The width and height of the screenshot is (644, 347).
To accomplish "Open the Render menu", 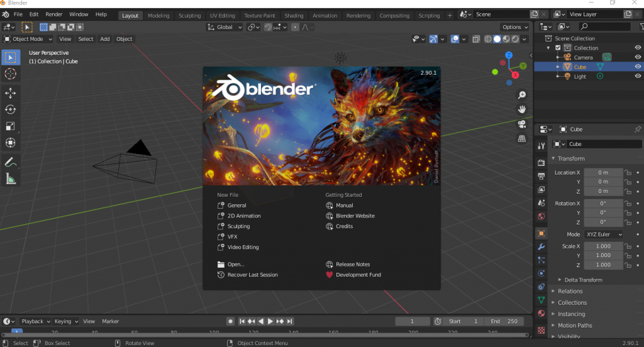I will [54, 14].
